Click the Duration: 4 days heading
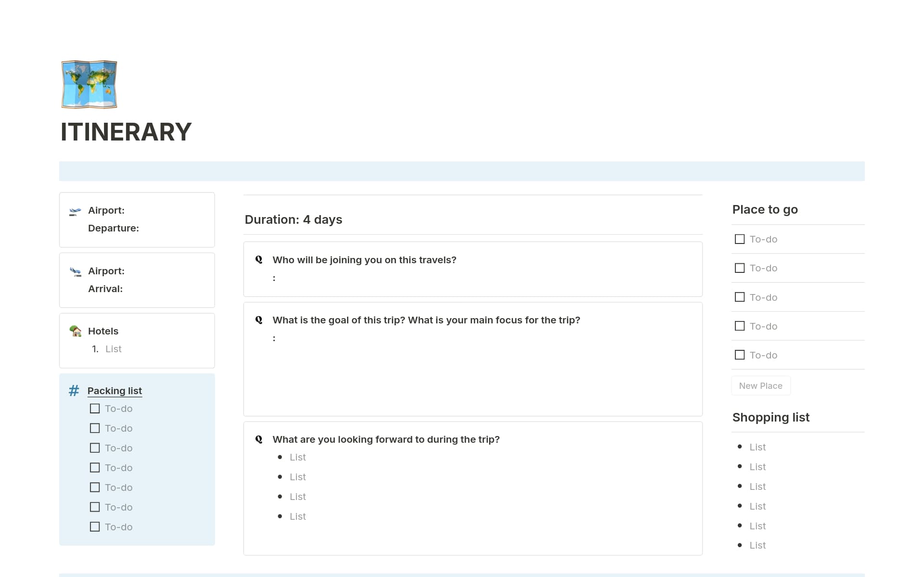 point(293,219)
